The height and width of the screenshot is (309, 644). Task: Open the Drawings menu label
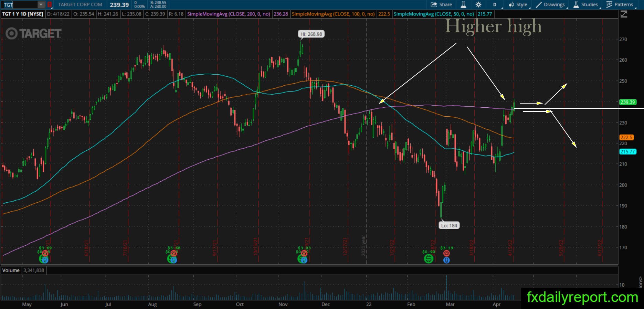[x=554, y=5]
